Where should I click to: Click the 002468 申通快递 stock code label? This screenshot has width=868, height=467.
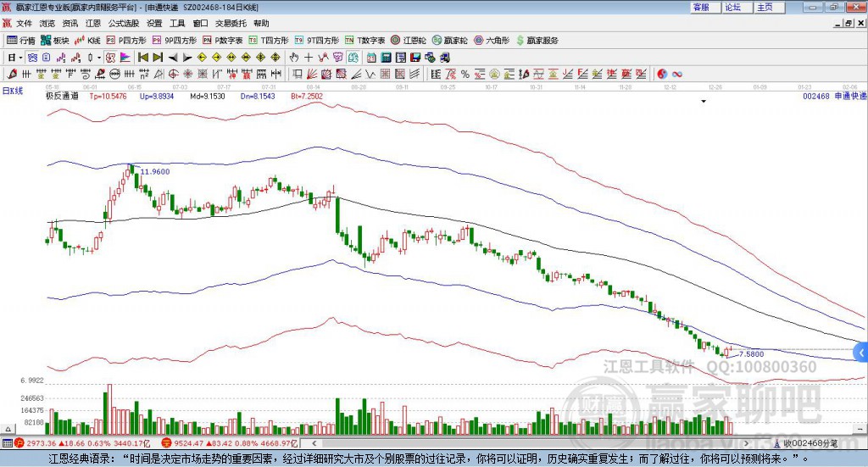pyautogui.click(x=835, y=96)
